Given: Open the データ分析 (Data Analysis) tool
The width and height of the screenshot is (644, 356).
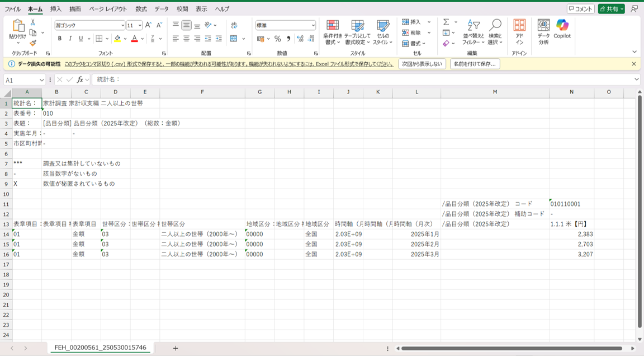Looking at the screenshot, I should pyautogui.click(x=543, y=31).
